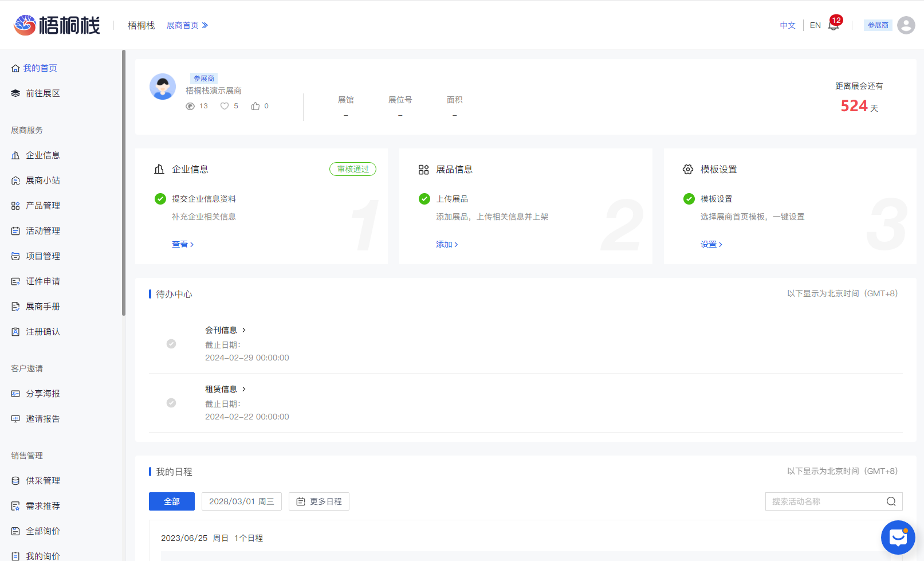Open the 2028/03/01 date picker
This screenshot has height=561, width=924.
[241, 501]
